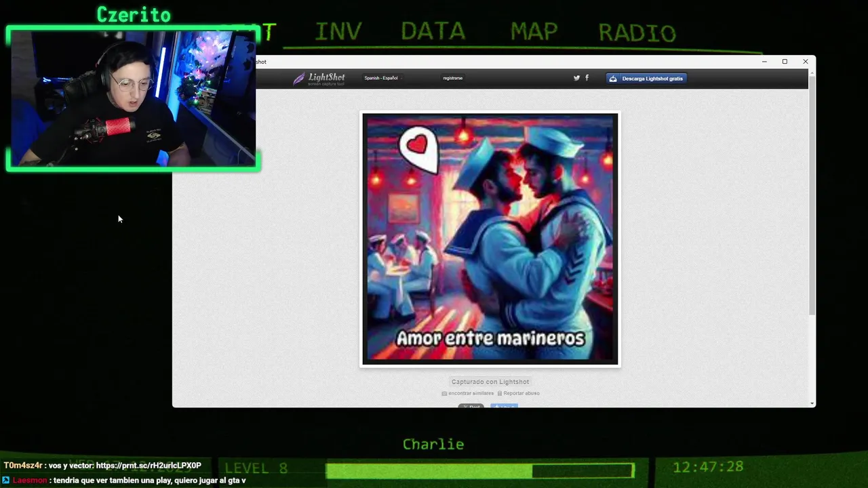Click the scrollbar down arrow
This screenshot has width=868, height=488.
pos(812,403)
